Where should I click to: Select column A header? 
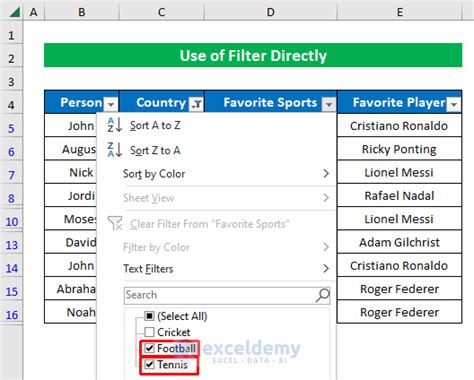point(33,12)
